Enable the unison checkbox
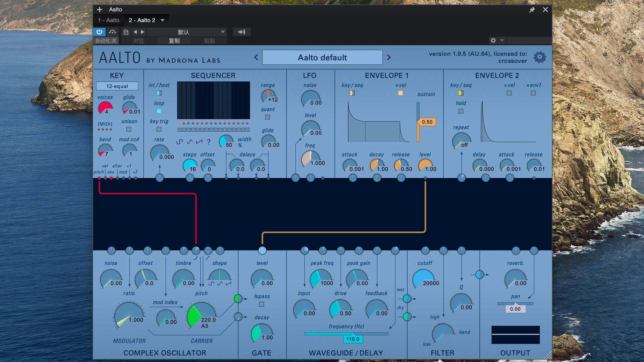 (x=129, y=129)
